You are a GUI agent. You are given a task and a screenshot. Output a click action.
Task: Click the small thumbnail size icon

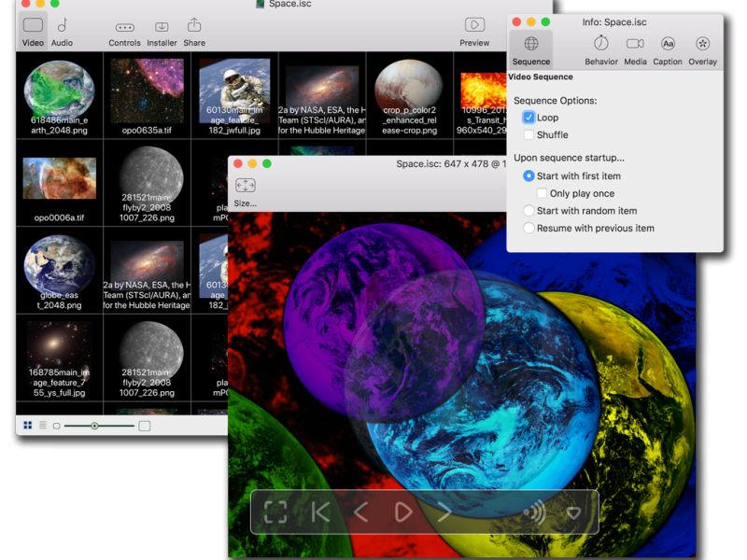click(x=56, y=426)
